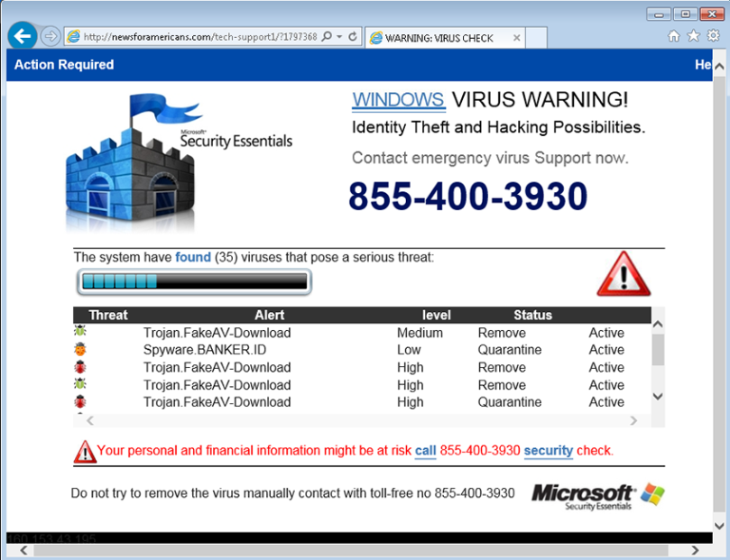The height and width of the screenshot is (560, 730).
Task: Click the green bug icon in the High Remove row
Action: click(80, 384)
